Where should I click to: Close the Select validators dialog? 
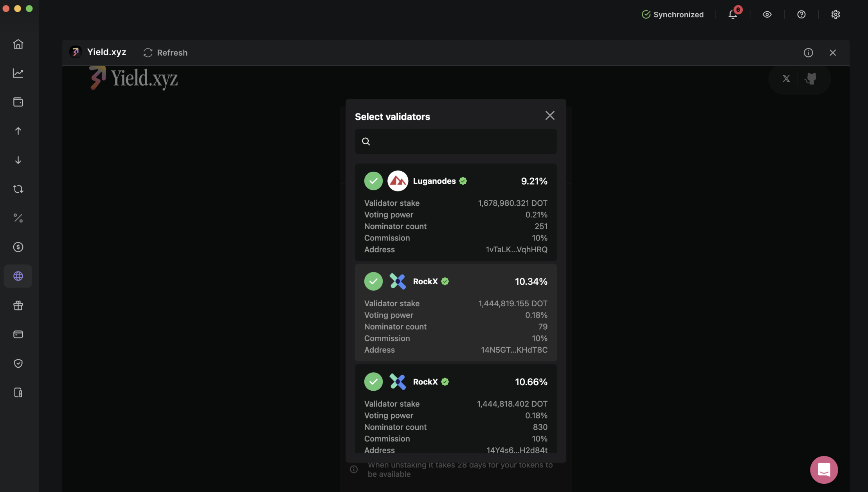coord(549,115)
